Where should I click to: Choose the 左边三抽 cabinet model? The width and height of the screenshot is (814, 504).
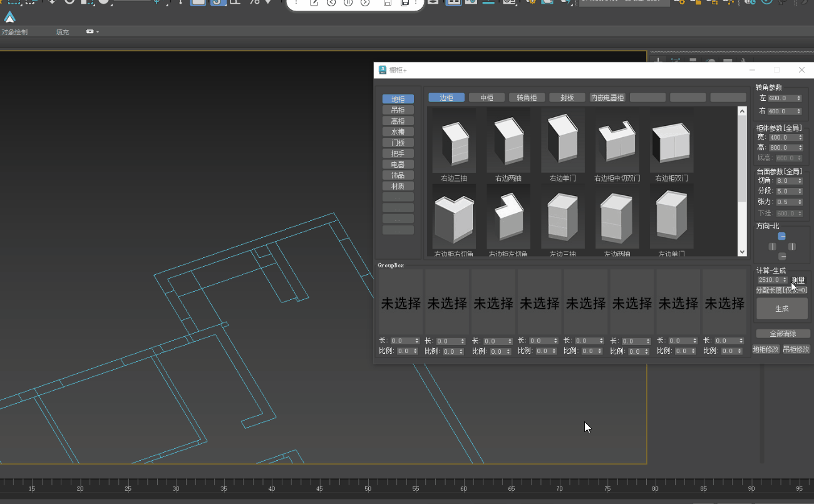pyautogui.click(x=563, y=217)
